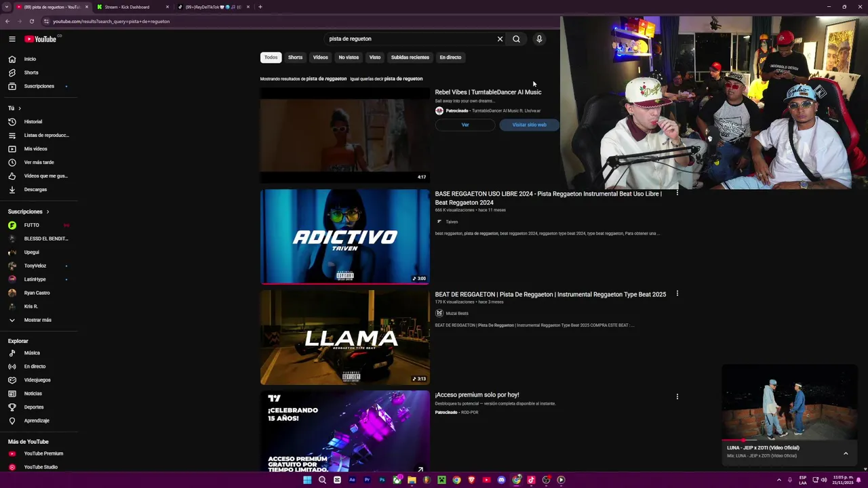
Task: Open Windows Start menu on taskbar
Action: (x=307, y=480)
